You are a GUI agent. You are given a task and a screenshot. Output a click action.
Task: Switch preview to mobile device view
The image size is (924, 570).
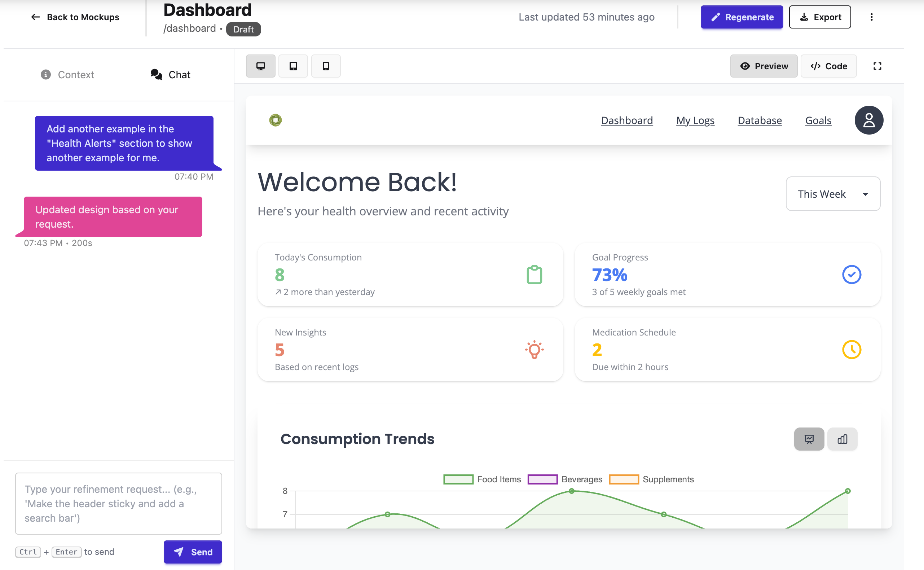click(326, 66)
